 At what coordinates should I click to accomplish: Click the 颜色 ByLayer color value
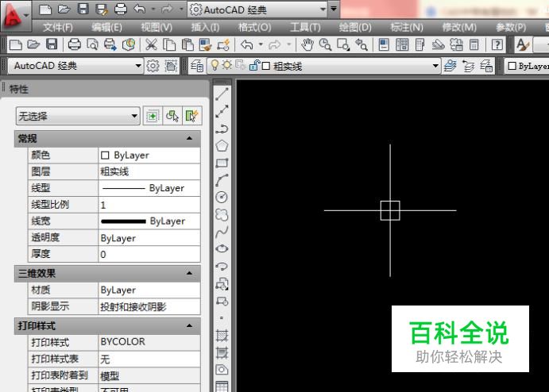(149, 156)
